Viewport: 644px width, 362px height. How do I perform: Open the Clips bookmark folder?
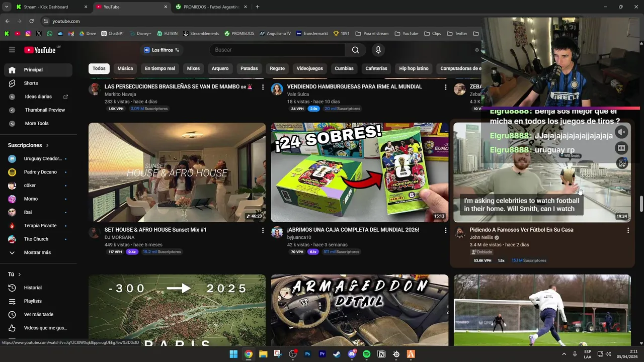pos(432,34)
